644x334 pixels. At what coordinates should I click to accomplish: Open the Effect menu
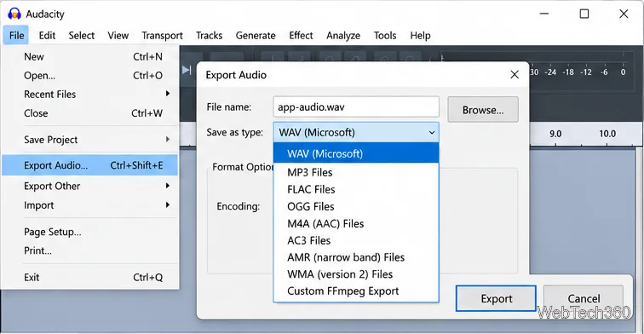[x=301, y=36]
